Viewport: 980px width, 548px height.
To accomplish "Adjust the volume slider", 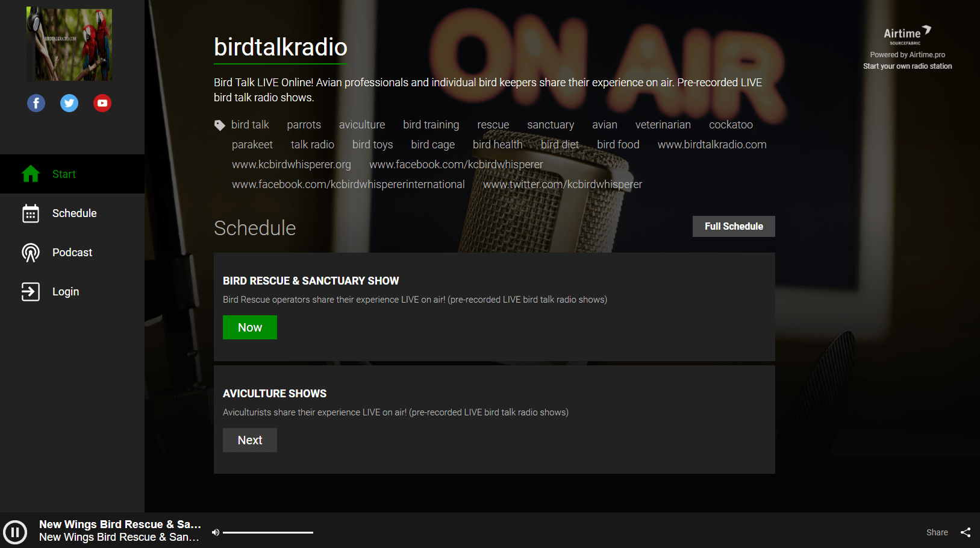I will tap(268, 532).
